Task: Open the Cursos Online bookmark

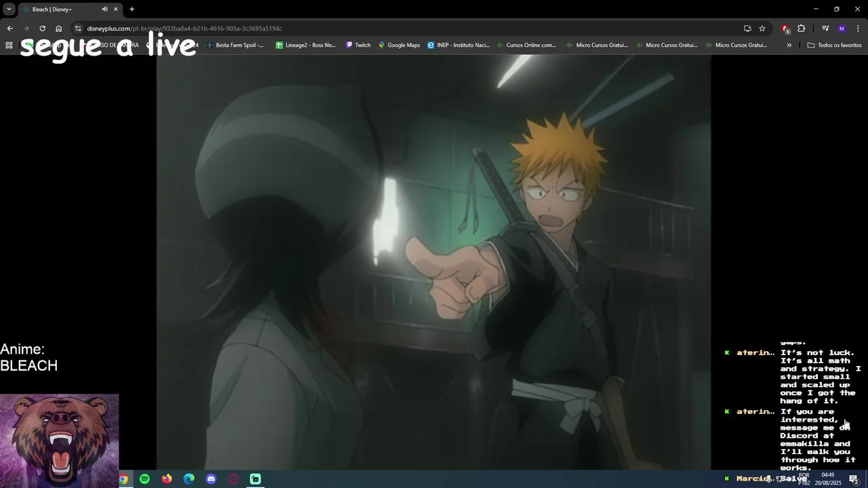Action: (x=526, y=45)
